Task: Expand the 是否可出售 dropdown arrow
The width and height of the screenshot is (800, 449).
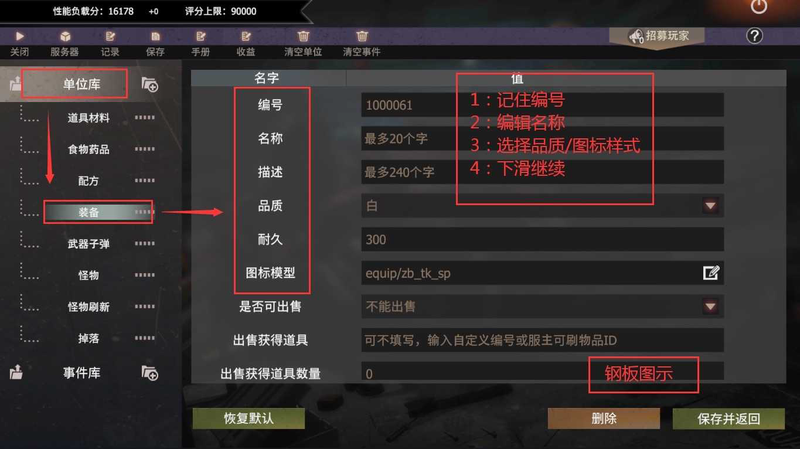Action: pos(710,307)
